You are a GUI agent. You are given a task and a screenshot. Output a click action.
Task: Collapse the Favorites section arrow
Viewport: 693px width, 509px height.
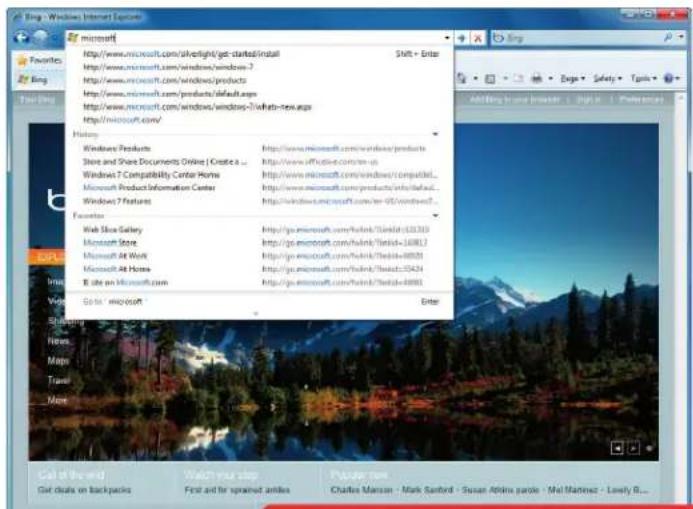[x=435, y=216]
